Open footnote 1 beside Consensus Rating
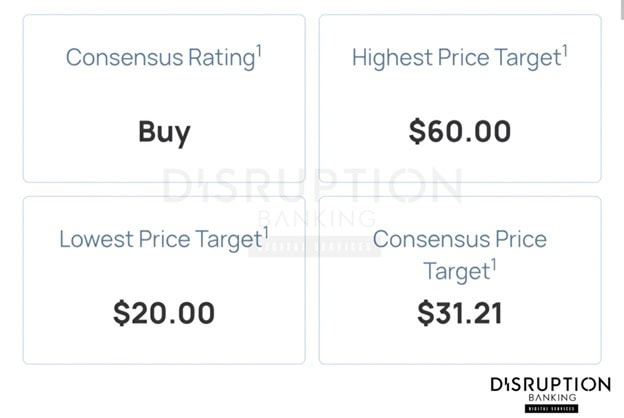 [258, 48]
